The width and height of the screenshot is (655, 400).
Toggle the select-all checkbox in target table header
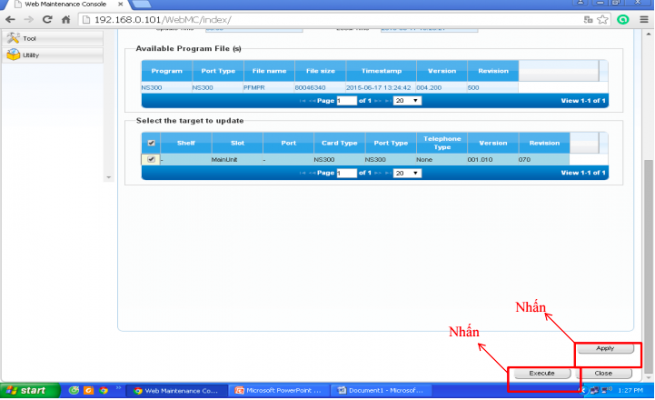(151, 143)
